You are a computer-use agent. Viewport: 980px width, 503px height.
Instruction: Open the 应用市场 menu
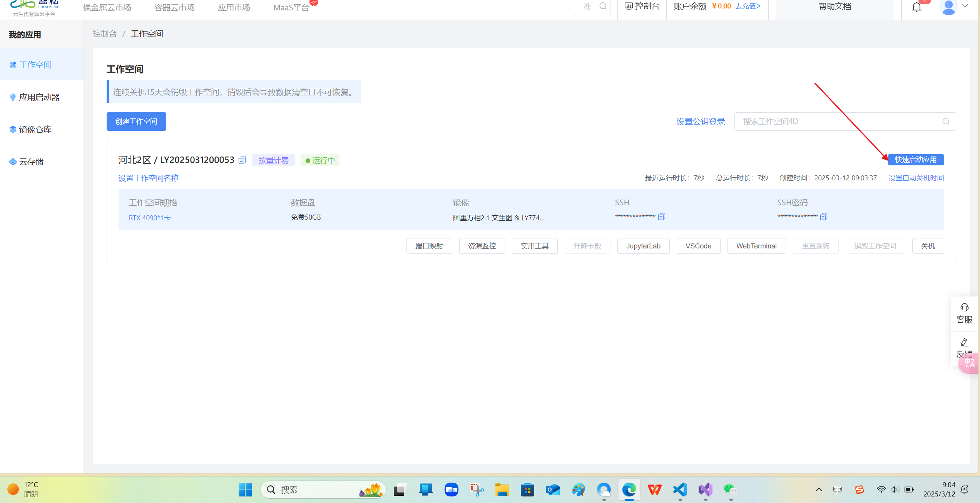(234, 7)
